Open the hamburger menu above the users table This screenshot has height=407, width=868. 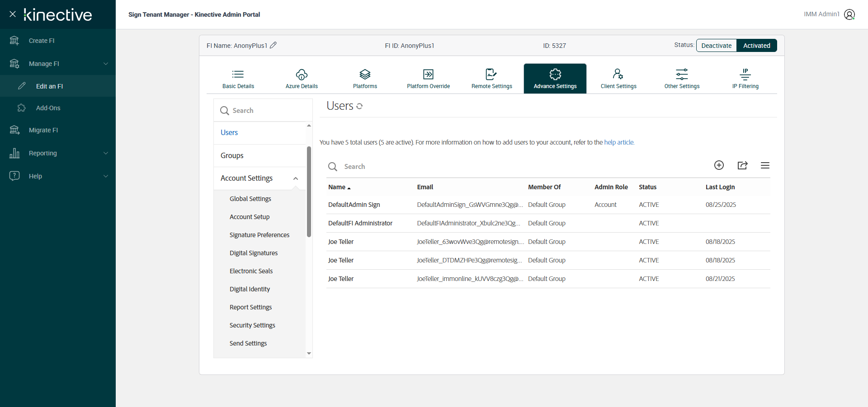(x=765, y=165)
